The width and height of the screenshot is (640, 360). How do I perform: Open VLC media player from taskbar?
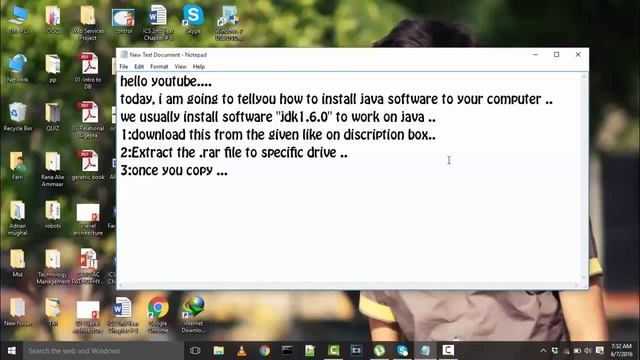tap(242, 351)
